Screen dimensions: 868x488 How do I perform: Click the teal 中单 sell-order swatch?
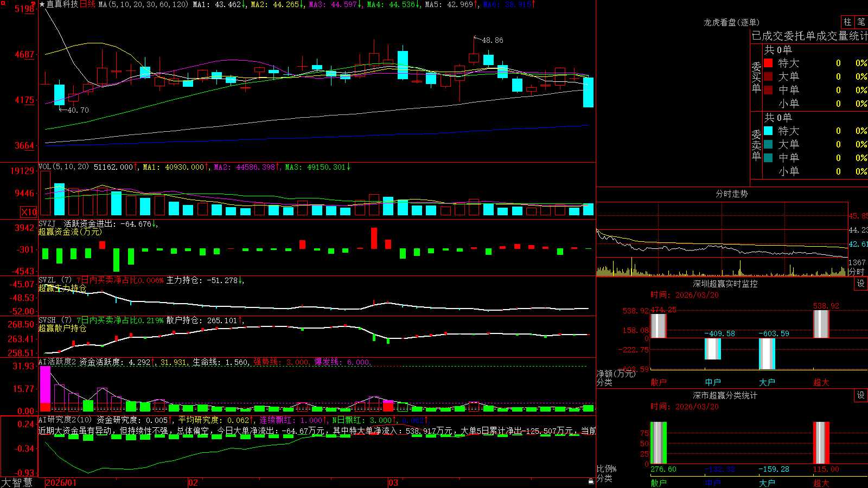(x=768, y=158)
